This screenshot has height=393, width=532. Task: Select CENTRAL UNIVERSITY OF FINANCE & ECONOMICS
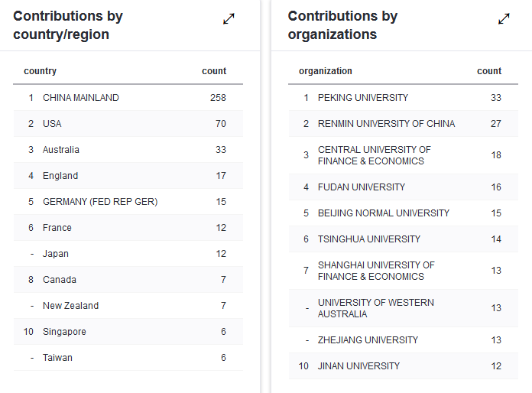tap(375, 155)
